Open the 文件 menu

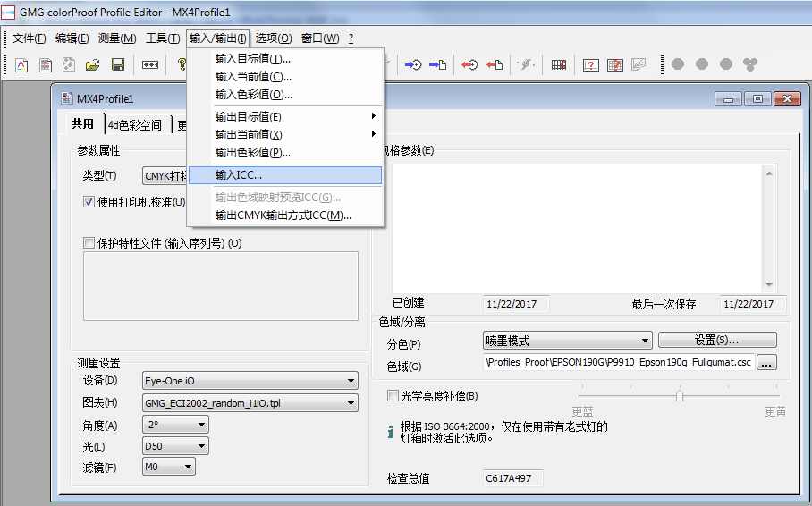pos(29,38)
